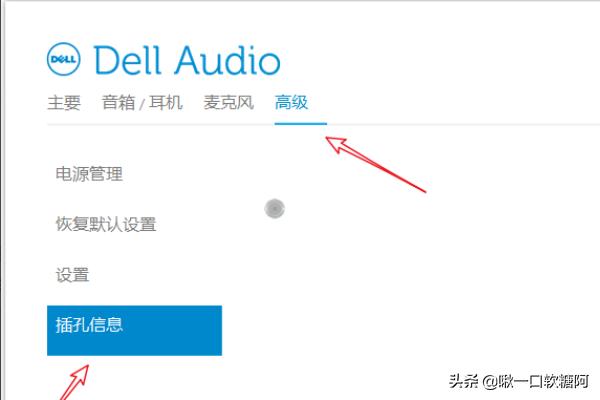600x400 pixels.
Task: Select the 麦克风 tab
Action: click(228, 103)
